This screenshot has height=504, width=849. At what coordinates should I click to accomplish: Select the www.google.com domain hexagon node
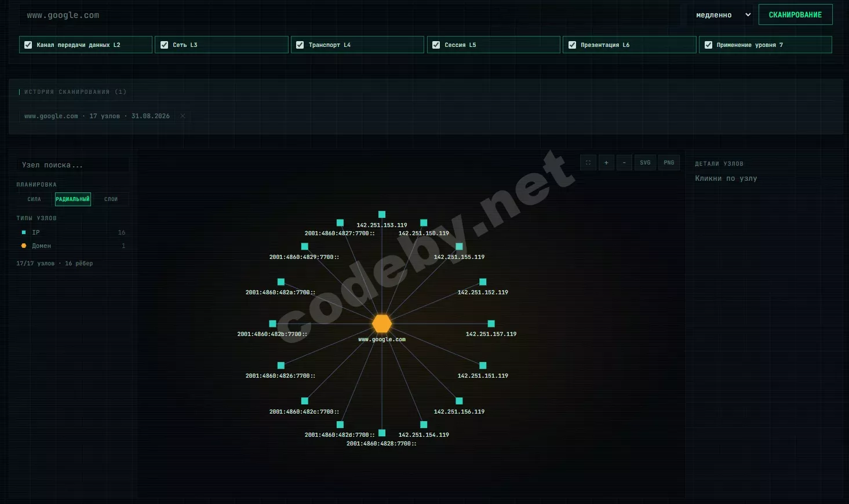[x=382, y=324]
